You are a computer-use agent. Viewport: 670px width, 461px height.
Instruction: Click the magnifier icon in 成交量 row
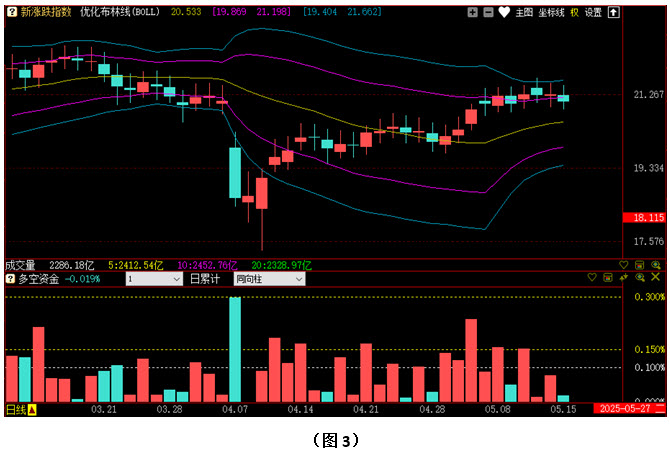coord(655,265)
